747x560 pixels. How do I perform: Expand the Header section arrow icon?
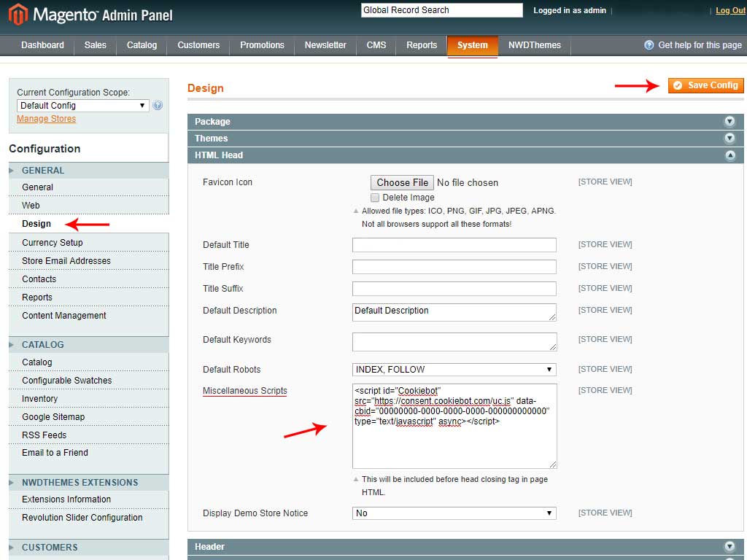tap(729, 546)
